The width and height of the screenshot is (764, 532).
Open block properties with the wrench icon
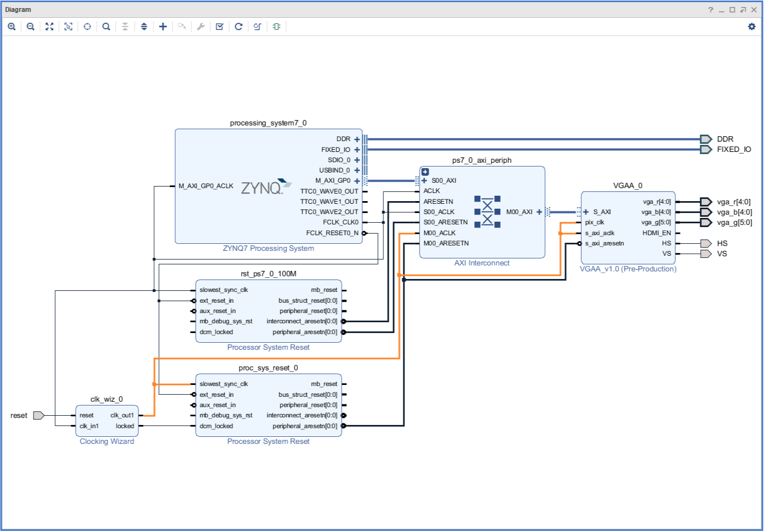point(201,26)
